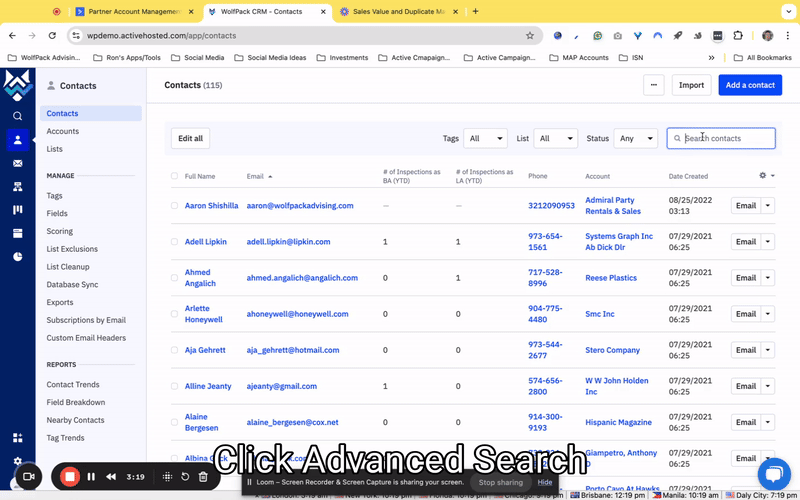Open search from the left sidebar magnifier icon
Image resolution: width=800 pixels, height=500 pixels.
(17, 116)
